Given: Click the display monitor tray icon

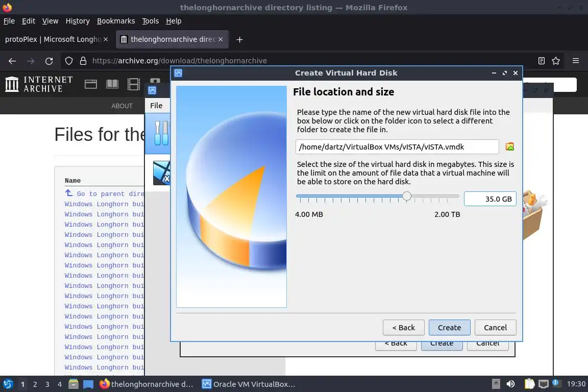Looking at the screenshot, I should coord(544,384).
